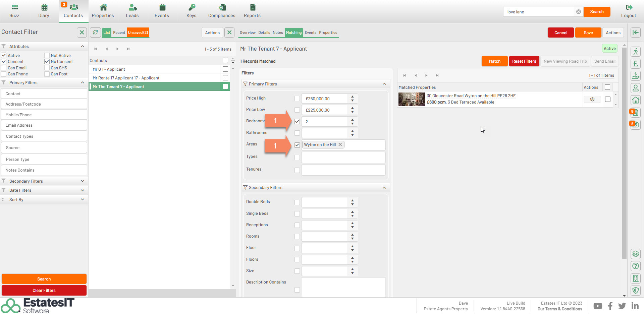This screenshot has width=644, height=314.
Task: Collapse the Secondary Filters panel in Matching
Action: coord(384,188)
